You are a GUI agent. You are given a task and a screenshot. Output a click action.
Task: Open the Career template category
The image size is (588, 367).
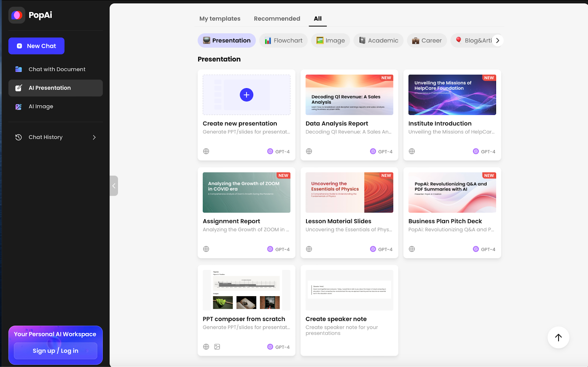[427, 40]
